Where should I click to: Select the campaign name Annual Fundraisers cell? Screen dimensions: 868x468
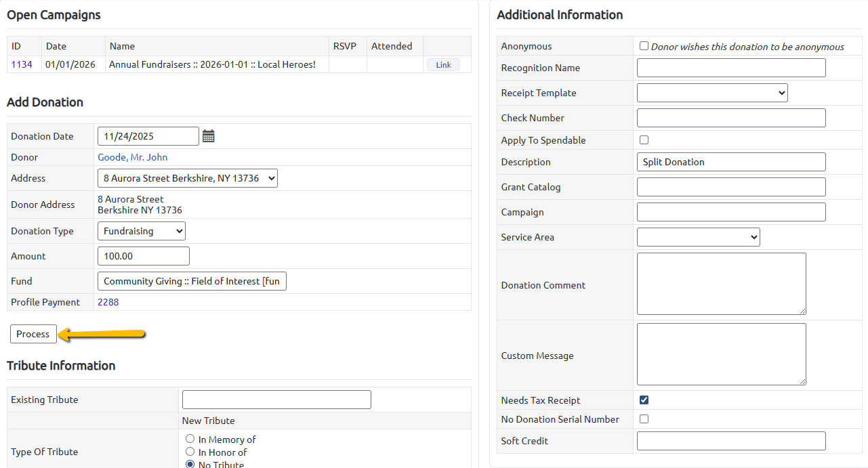point(217,64)
